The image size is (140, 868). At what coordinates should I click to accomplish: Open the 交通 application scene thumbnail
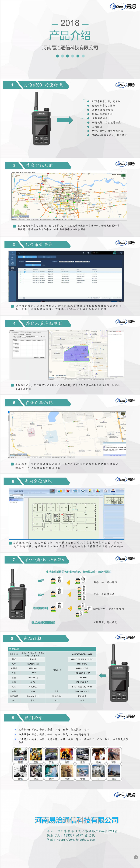point(83,773)
